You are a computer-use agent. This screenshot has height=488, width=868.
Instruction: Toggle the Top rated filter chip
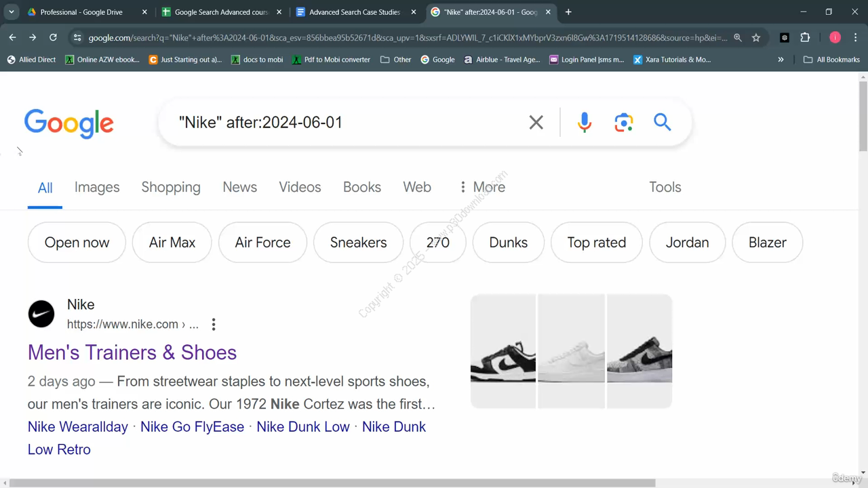[x=597, y=243]
